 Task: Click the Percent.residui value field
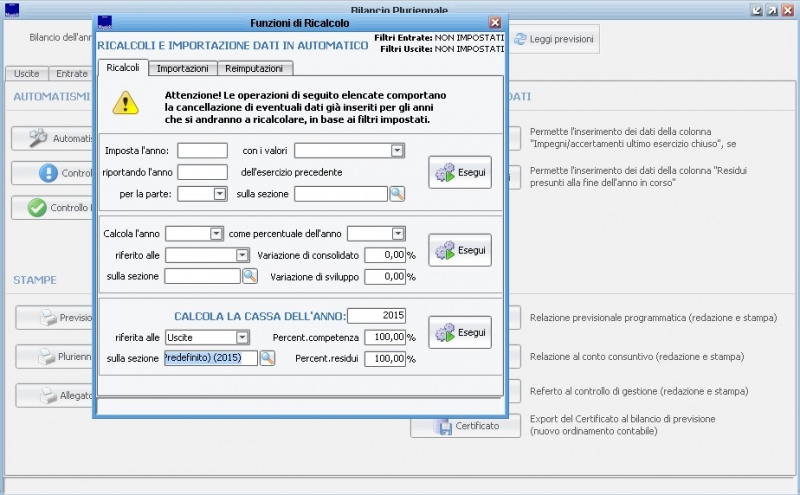point(385,359)
